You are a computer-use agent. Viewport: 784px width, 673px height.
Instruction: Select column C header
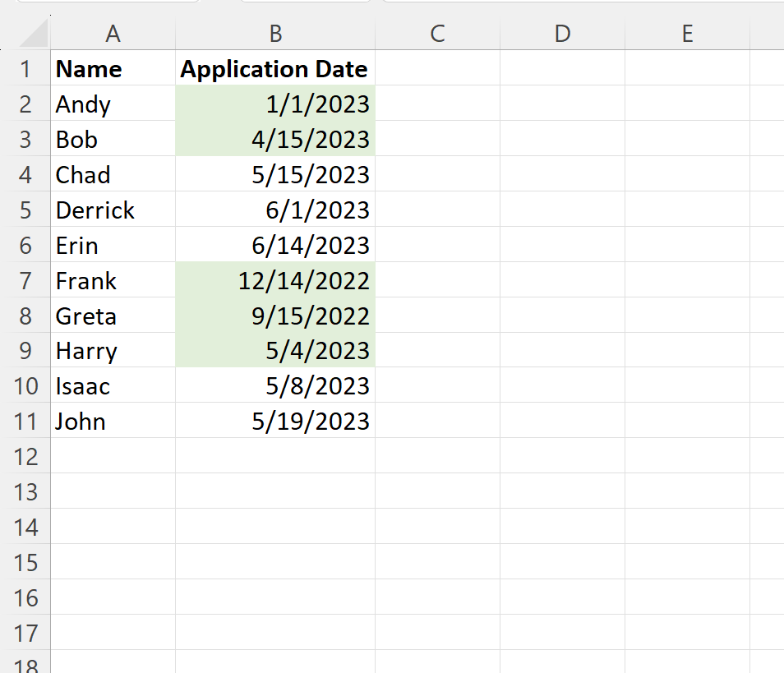pyautogui.click(x=437, y=34)
